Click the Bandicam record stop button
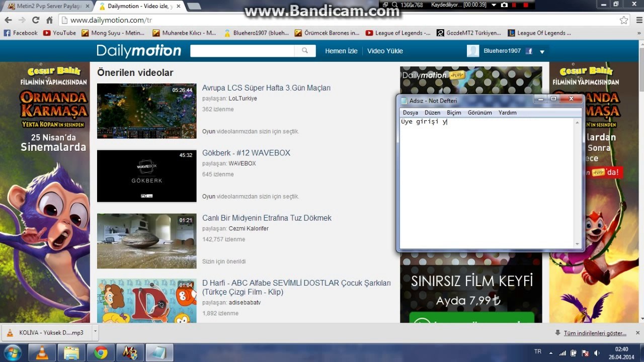Screen dimensions: 644x362 (526, 5)
